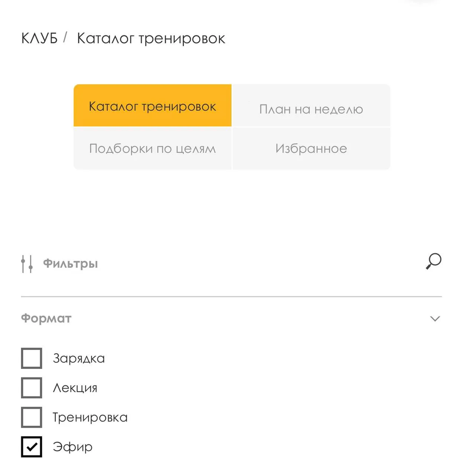
Task: Tick the Тренировка checkbox
Action: [x=32, y=417]
